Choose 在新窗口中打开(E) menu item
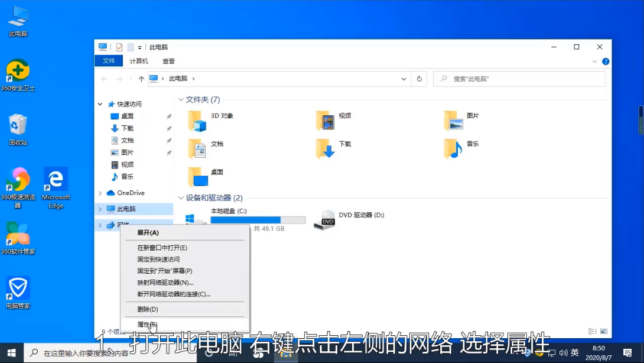 coord(185,248)
